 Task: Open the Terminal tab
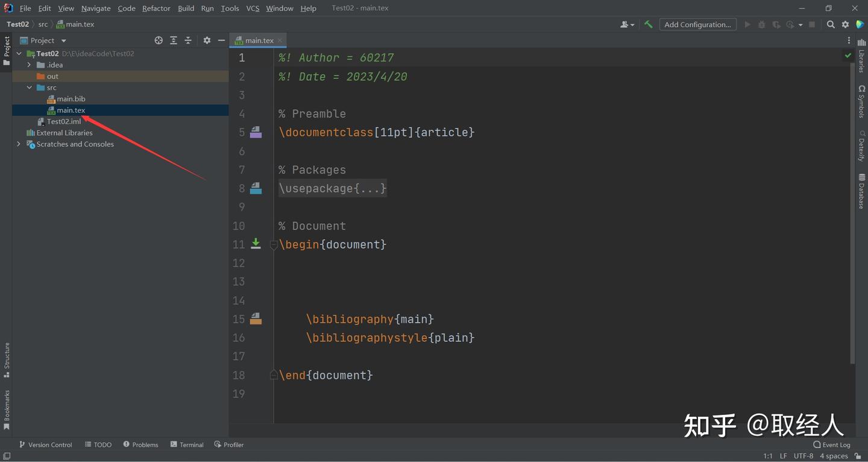187,445
